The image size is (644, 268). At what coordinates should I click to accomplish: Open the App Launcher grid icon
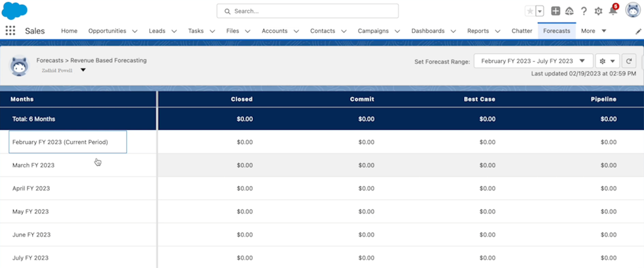pyautogui.click(x=10, y=31)
